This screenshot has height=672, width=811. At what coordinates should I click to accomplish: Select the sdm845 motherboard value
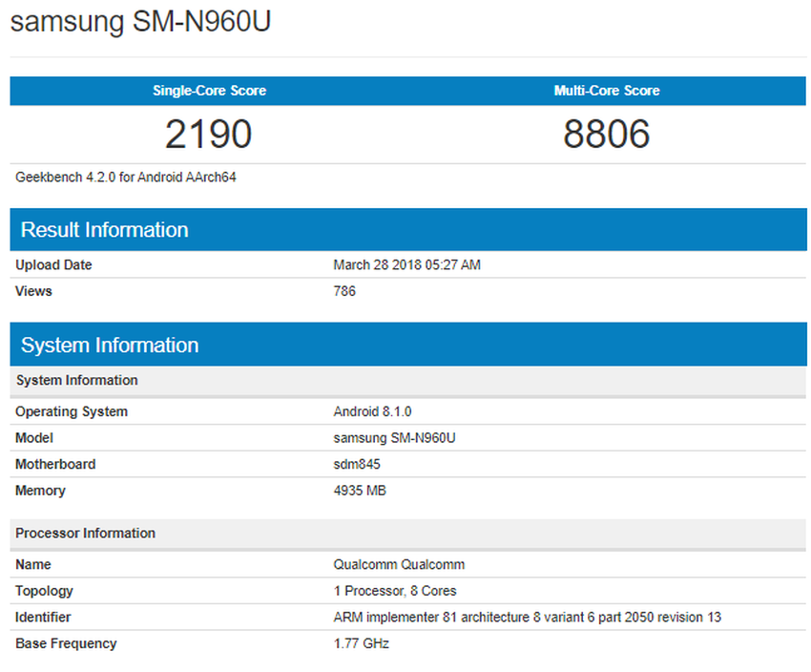357,465
